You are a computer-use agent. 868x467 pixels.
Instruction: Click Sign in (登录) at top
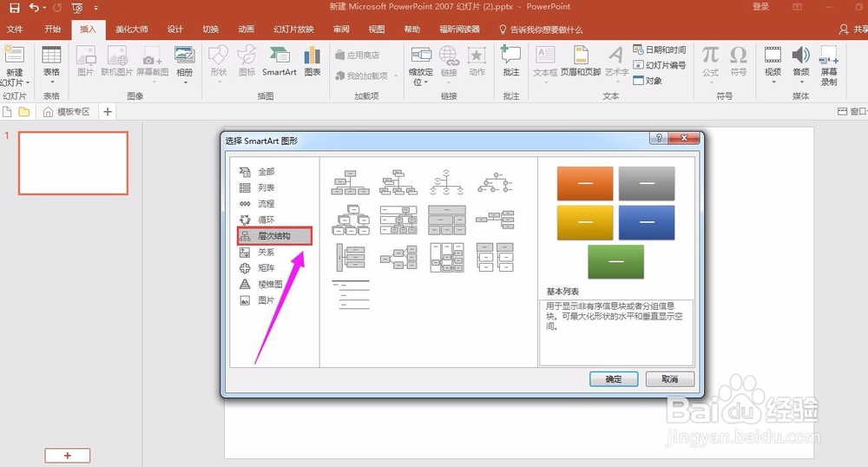tap(760, 7)
